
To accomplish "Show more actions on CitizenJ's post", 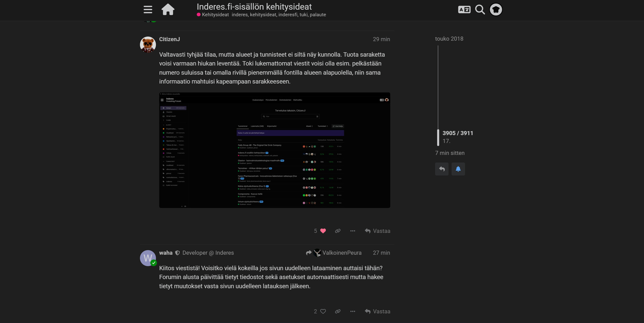I will [x=352, y=231].
